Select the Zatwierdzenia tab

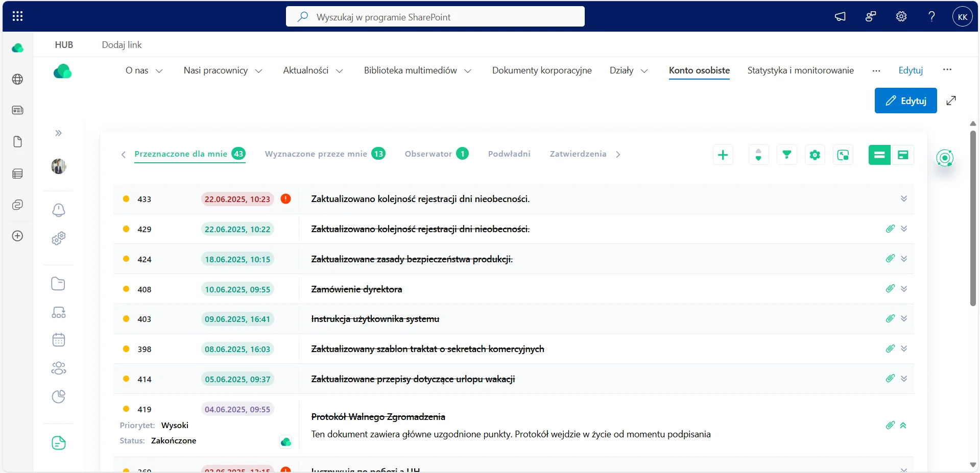tap(578, 154)
